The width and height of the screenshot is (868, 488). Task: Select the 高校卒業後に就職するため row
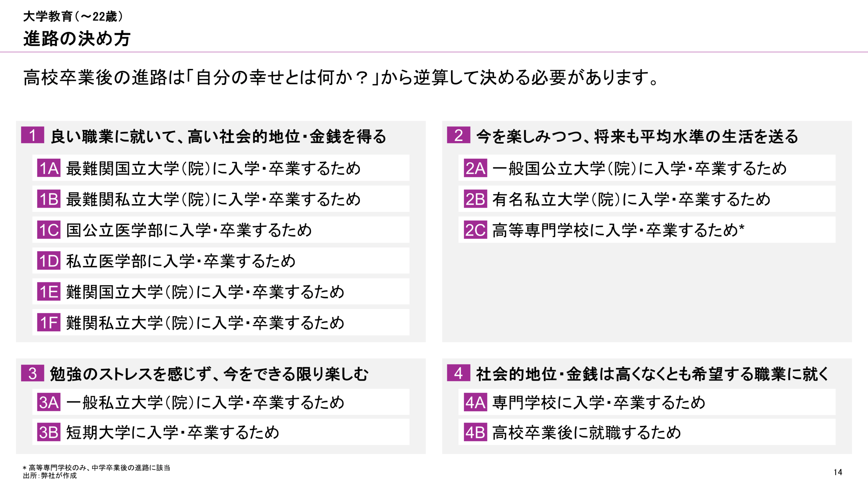coord(647,432)
